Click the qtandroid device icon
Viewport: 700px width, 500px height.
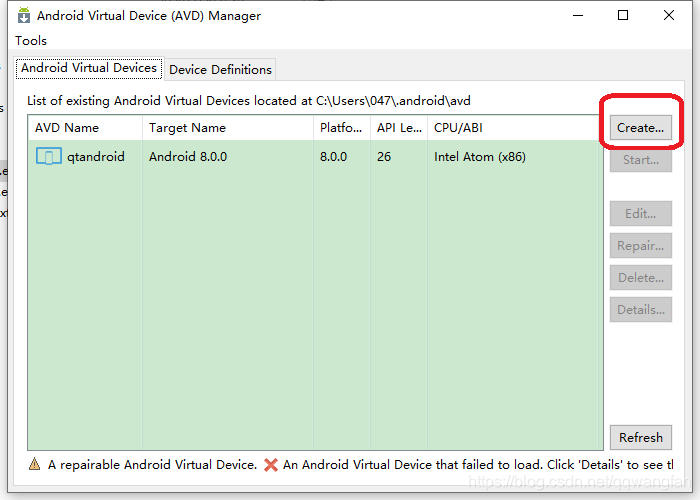coord(49,157)
